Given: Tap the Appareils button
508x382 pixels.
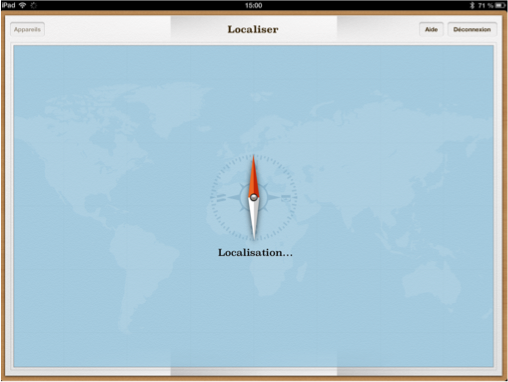Looking at the screenshot, I should coord(27,29).
